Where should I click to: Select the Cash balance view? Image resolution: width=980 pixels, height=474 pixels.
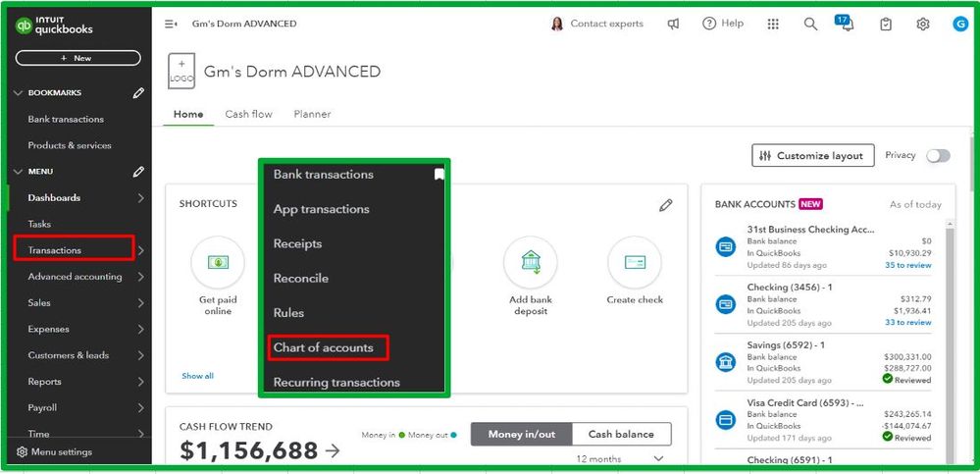pyautogui.click(x=621, y=434)
